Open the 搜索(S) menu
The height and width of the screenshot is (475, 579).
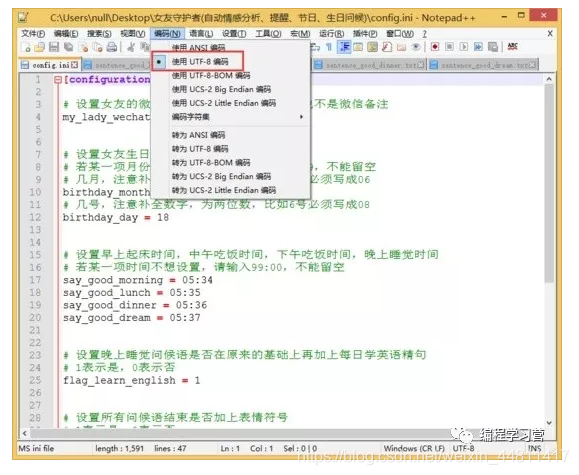pos(99,34)
